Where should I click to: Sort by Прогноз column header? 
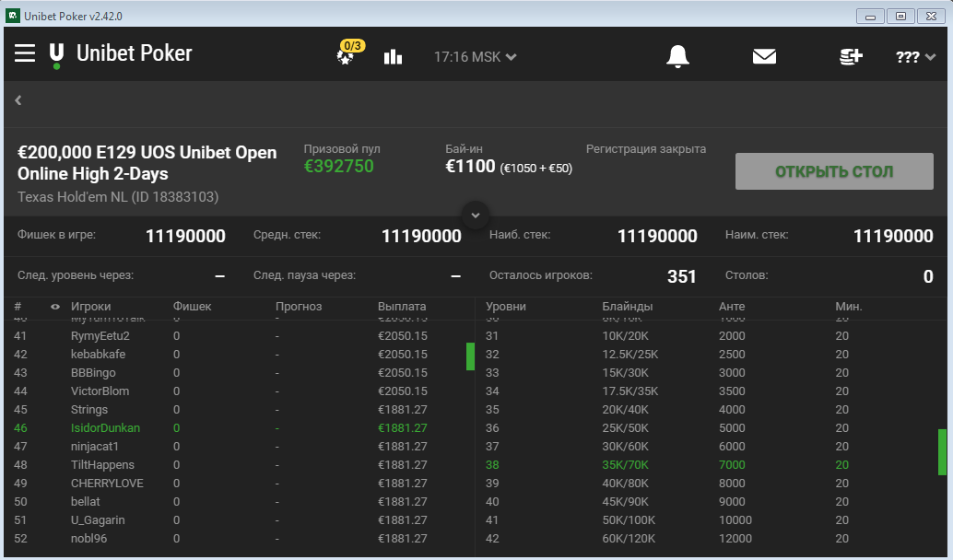299,307
